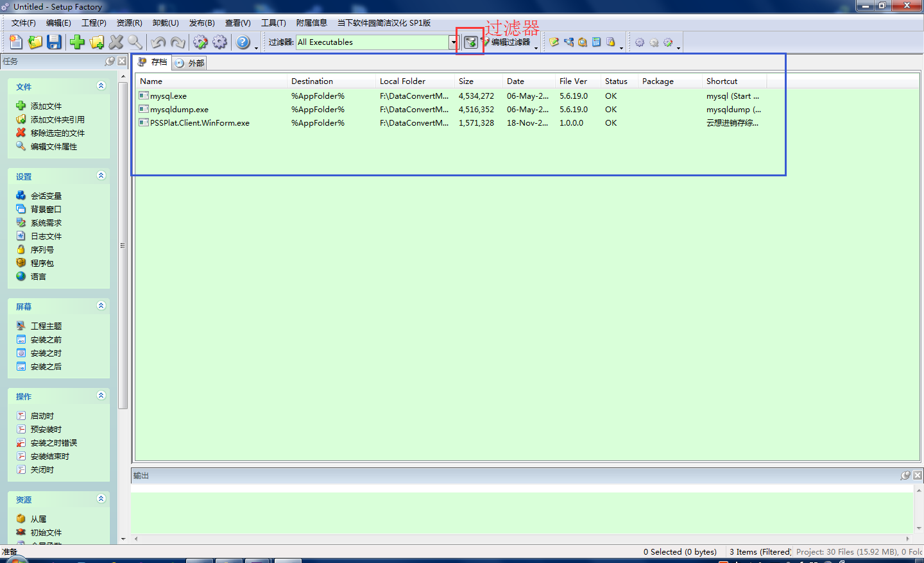The width and height of the screenshot is (924, 563).
Task: Remove selected files with the X icon
Action: tap(116, 42)
